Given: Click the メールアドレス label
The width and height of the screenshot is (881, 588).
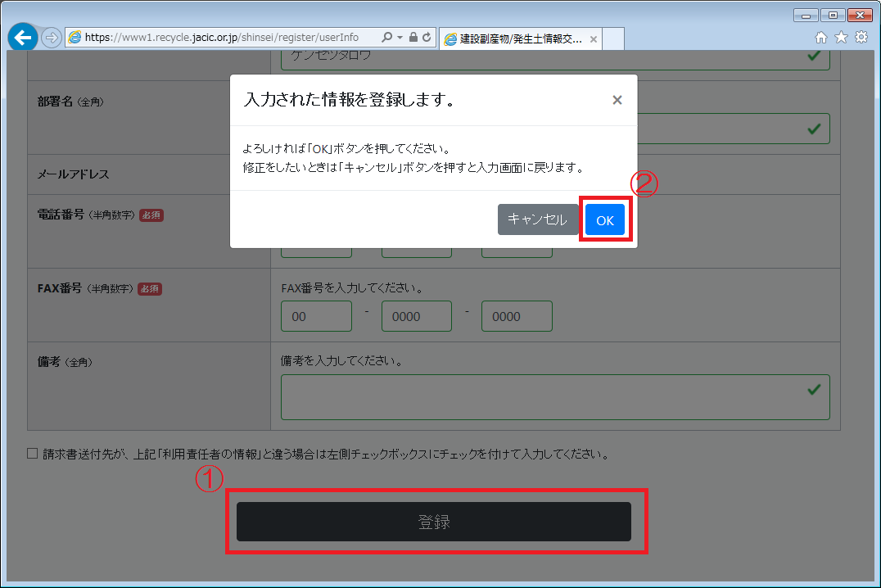Looking at the screenshot, I should point(73,174).
